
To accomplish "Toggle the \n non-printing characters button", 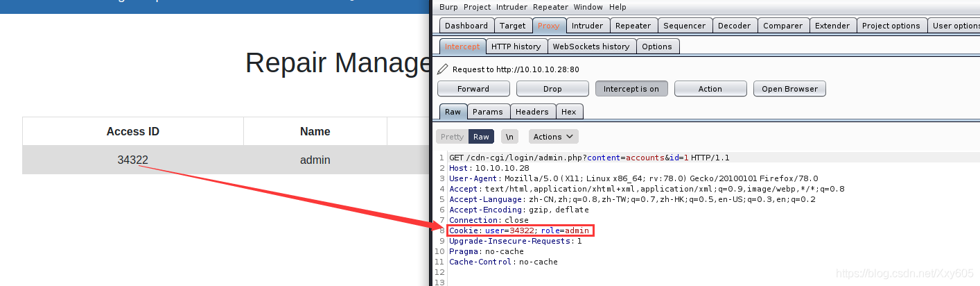I will coord(510,137).
